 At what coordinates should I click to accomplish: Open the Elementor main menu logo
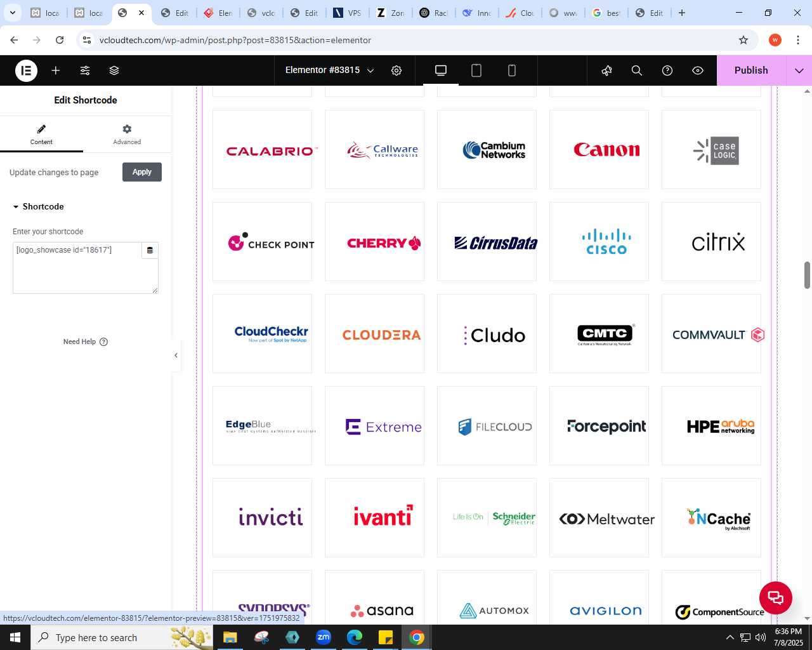tap(26, 70)
